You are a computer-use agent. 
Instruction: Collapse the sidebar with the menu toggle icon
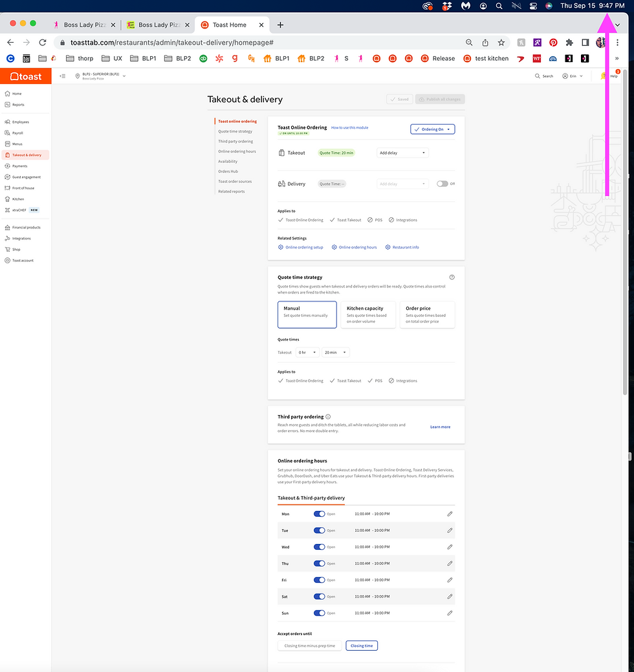pyautogui.click(x=63, y=76)
